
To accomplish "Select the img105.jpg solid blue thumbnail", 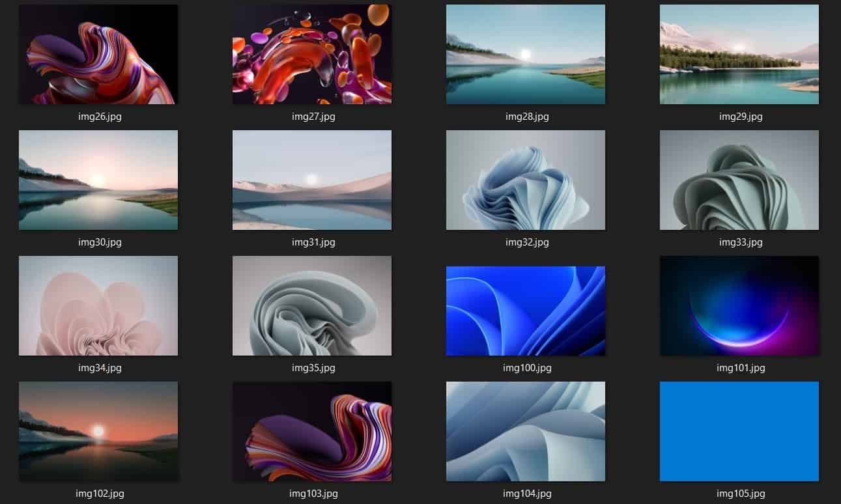I will coord(739,431).
